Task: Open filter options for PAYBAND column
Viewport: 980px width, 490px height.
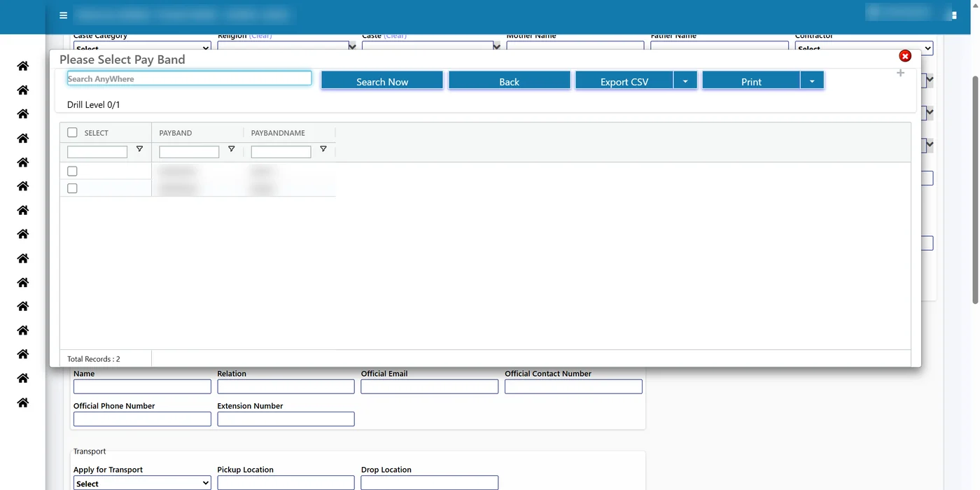Action: (231, 149)
